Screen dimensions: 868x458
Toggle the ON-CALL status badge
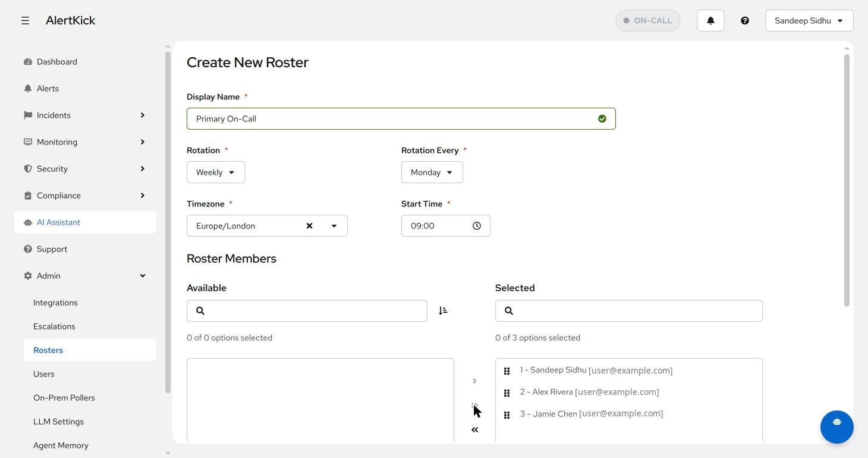pyautogui.click(x=648, y=20)
